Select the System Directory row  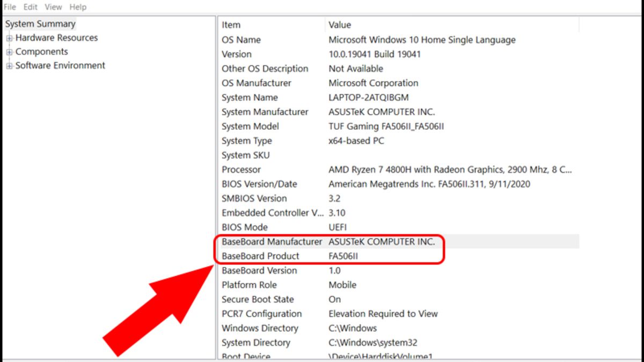coord(399,343)
